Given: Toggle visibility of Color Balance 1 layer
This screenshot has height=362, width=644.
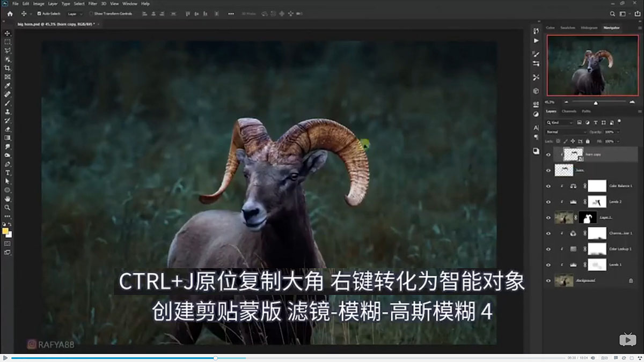Looking at the screenshot, I should tap(548, 186).
